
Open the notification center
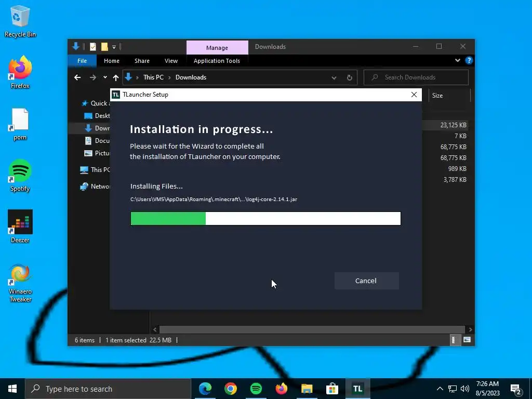coord(516,390)
